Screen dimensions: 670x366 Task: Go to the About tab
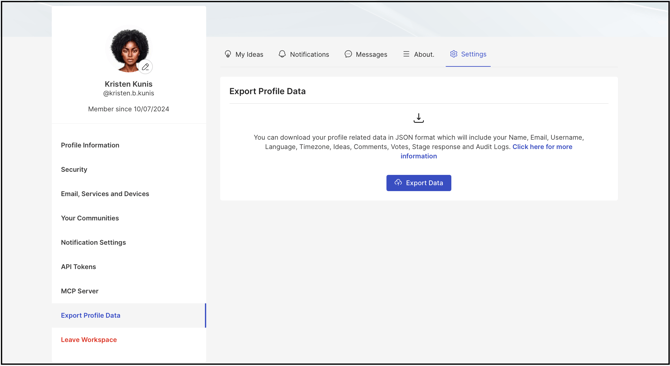pyautogui.click(x=418, y=54)
